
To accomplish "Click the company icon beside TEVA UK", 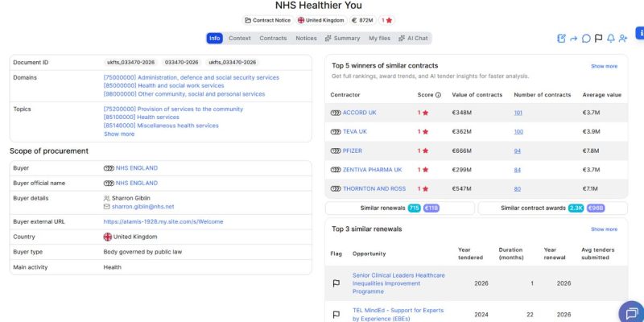I will 336,132.
